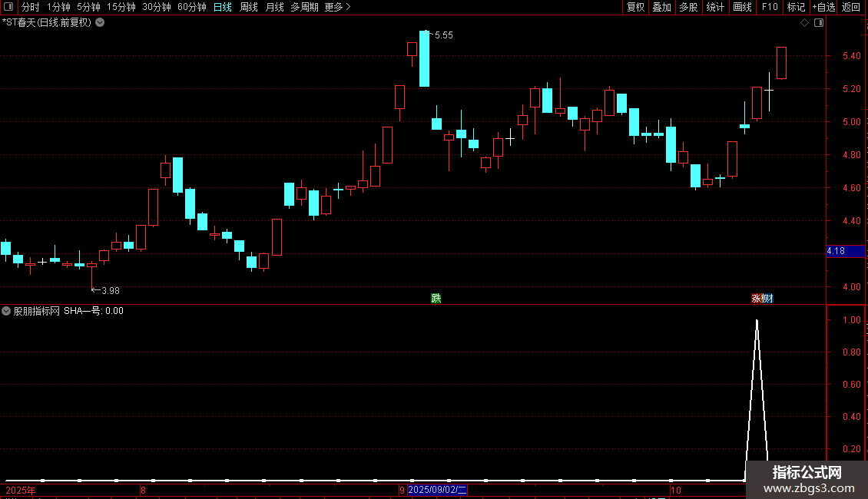
Task: Click 返回 to go back
Action: [x=851, y=7]
